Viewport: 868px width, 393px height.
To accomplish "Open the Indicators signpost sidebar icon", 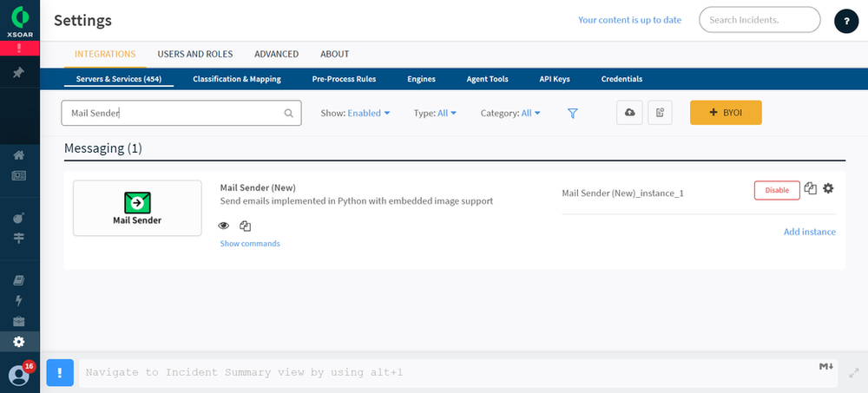I will tap(19, 238).
